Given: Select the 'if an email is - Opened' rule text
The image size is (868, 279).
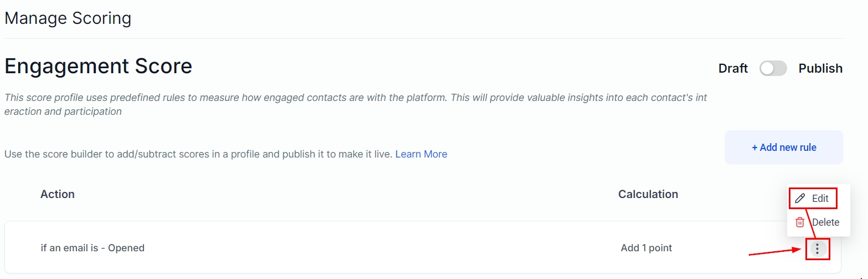Looking at the screenshot, I should pos(93,248).
